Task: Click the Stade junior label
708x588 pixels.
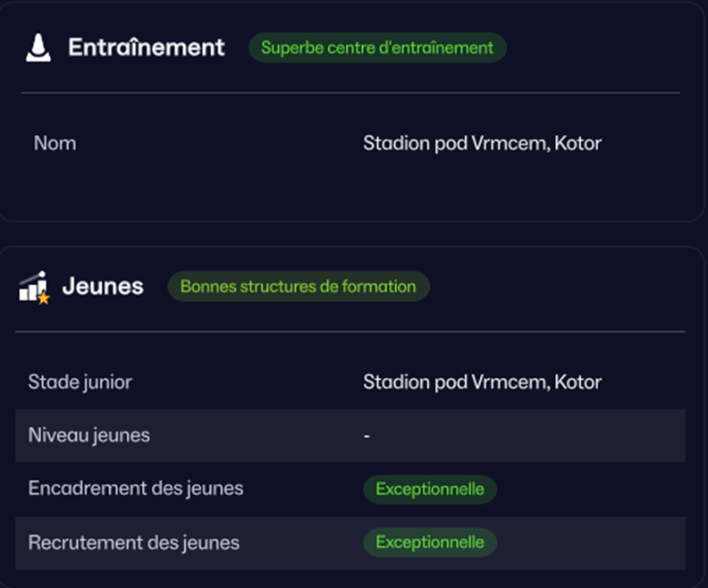Action: (80, 382)
